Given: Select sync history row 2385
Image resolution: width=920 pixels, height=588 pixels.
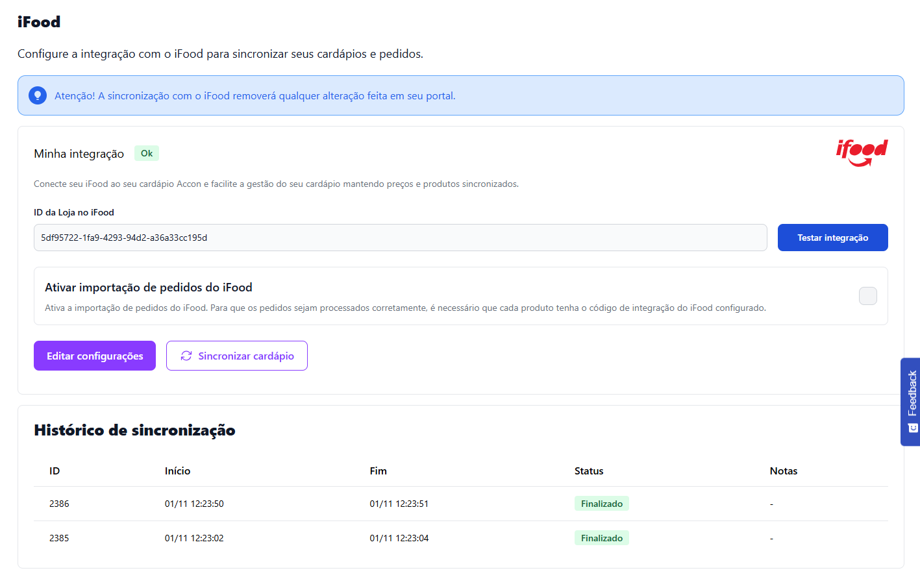Looking at the screenshot, I should (x=59, y=538).
